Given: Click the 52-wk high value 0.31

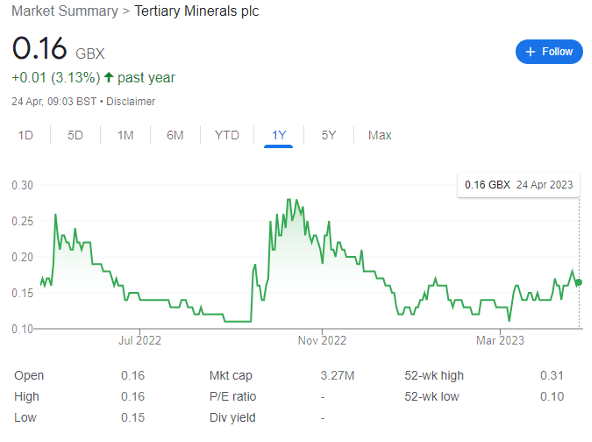Looking at the screenshot, I should click(x=552, y=376).
